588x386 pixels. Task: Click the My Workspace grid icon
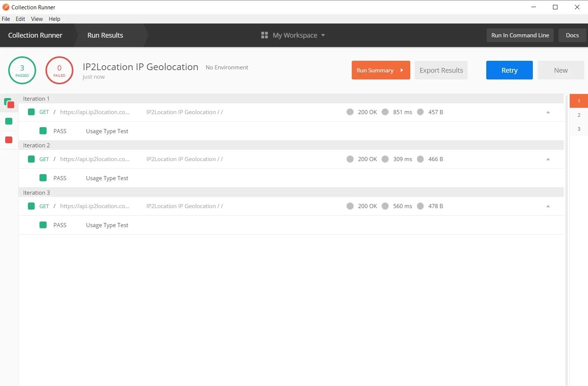point(265,35)
